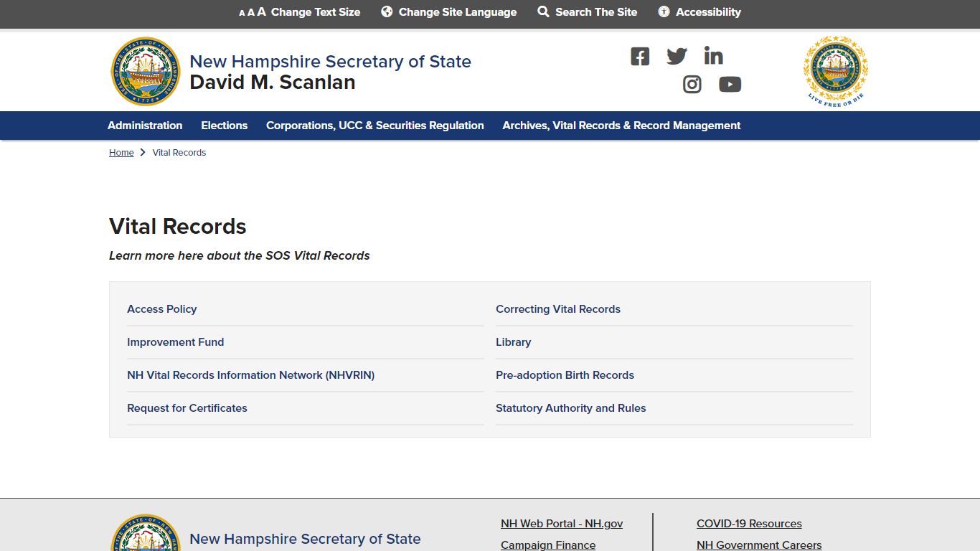Open Correcting Vital Records link

[558, 309]
